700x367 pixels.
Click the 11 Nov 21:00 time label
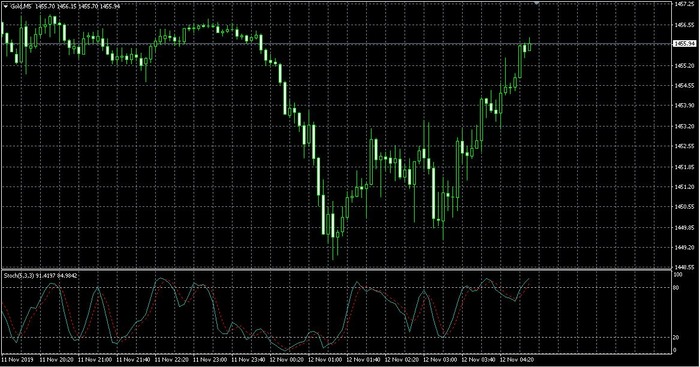coord(94,359)
